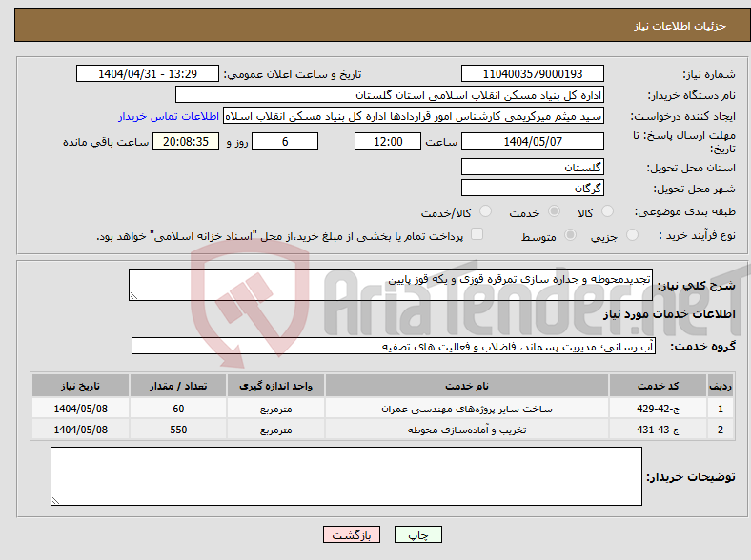The image size is (751, 560).
Task: Click the کد خدمت column header
Action: tap(659, 386)
